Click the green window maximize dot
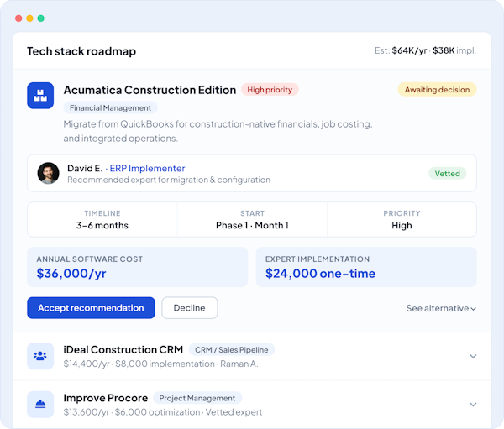The width and height of the screenshot is (504, 429). 41,18
